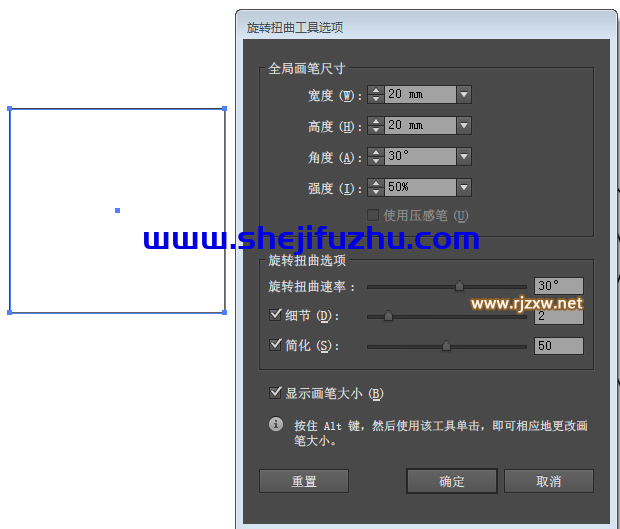Click the 细节 detail value field
The width and height of the screenshot is (620, 529).
click(x=558, y=316)
